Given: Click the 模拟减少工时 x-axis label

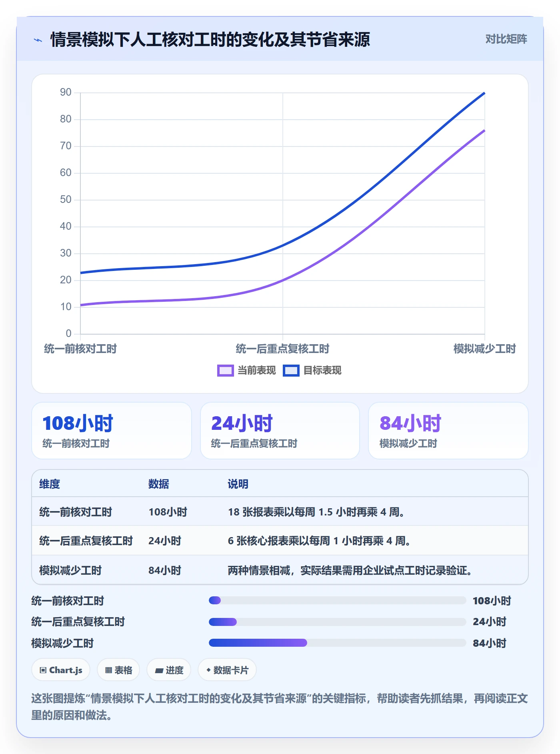Looking at the screenshot, I should pyautogui.click(x=484, y=349).
